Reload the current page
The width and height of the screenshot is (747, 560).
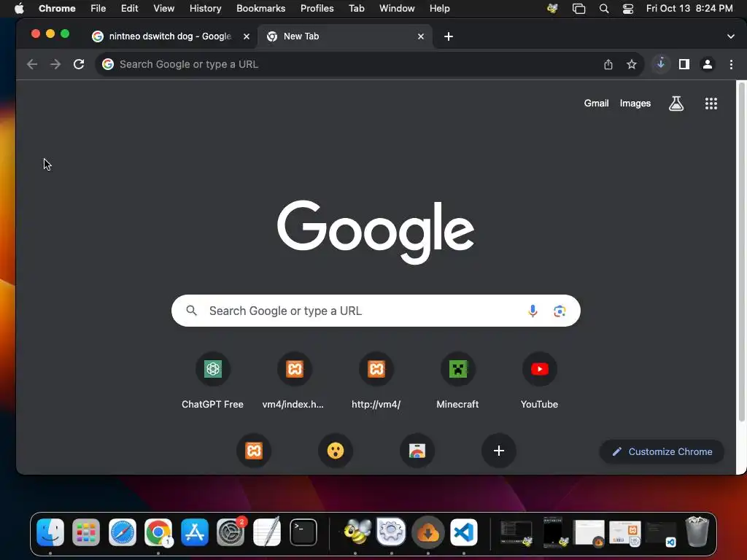tap(79, 64)
